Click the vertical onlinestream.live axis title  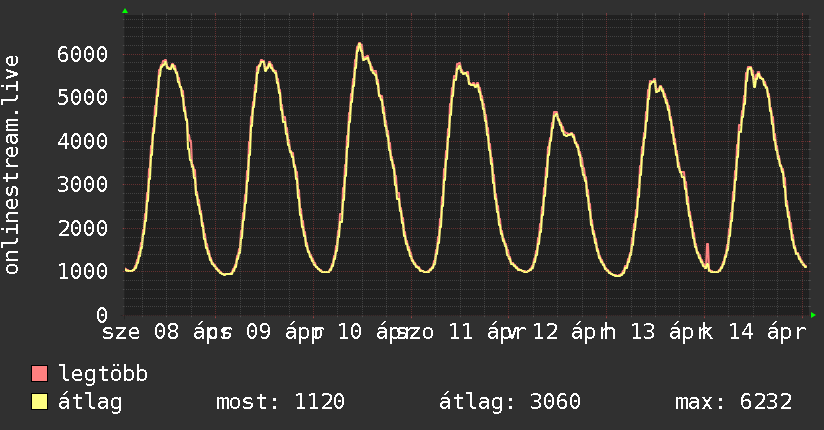[x=13, y=166]
